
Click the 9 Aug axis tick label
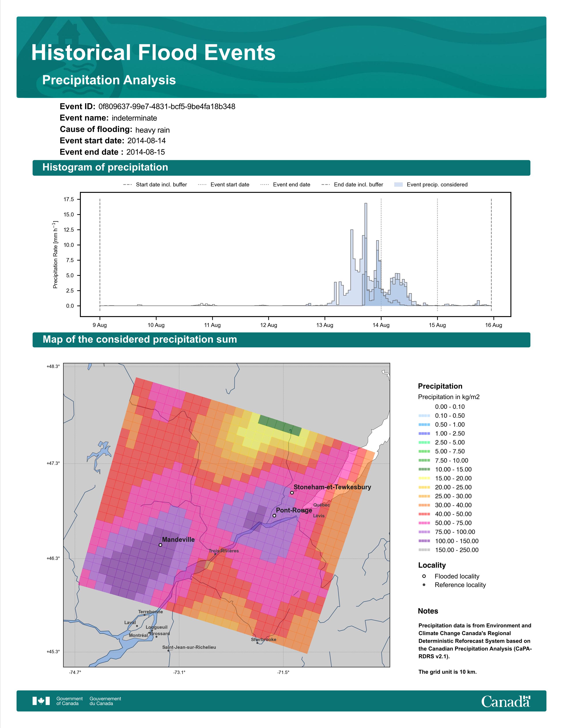pos(100,325)
